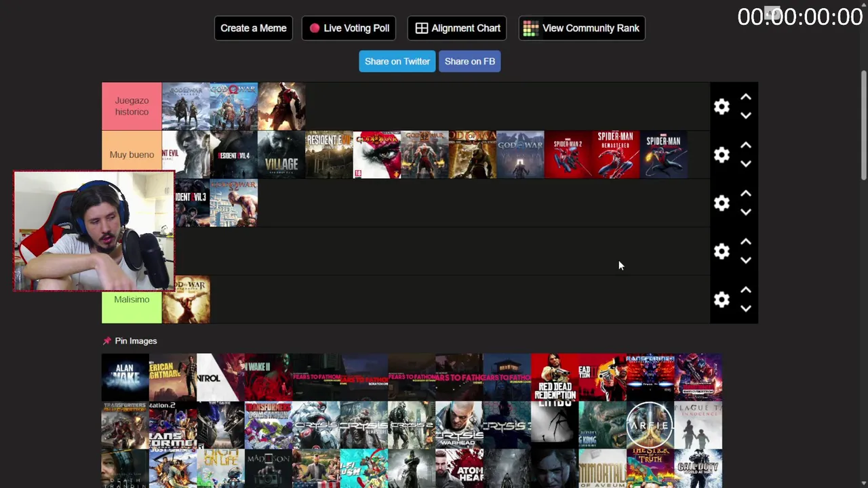This screenshot has width=868, height=488.
Task: Select the orange Muy bueno tier label
Action: (132, 155)
